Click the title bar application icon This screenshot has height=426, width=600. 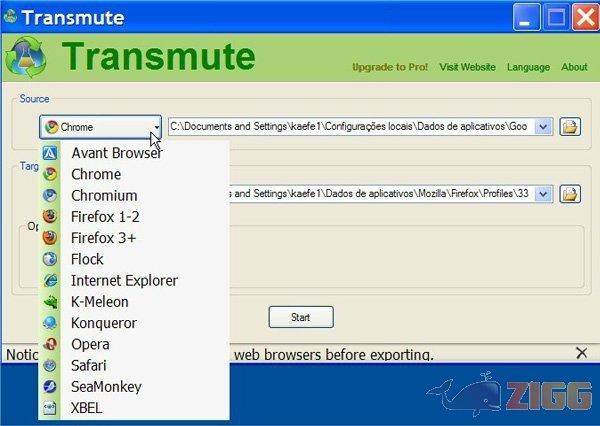click(x=10, y=16)
